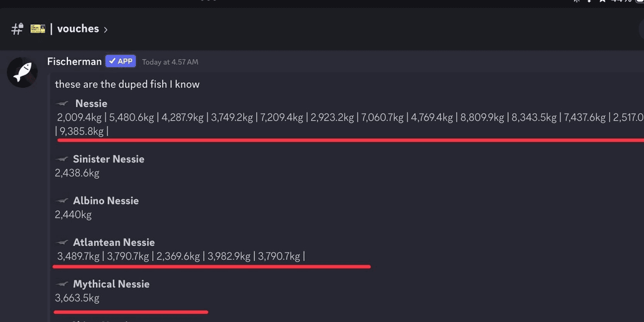644x322 pixels.
Task: Click the Today at 4.57 AM timestamp
Action: (x=170, y=62)
